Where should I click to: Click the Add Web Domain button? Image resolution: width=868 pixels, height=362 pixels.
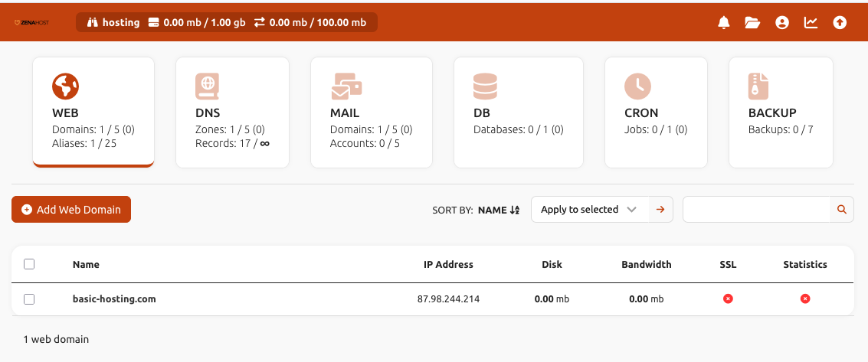71,210
